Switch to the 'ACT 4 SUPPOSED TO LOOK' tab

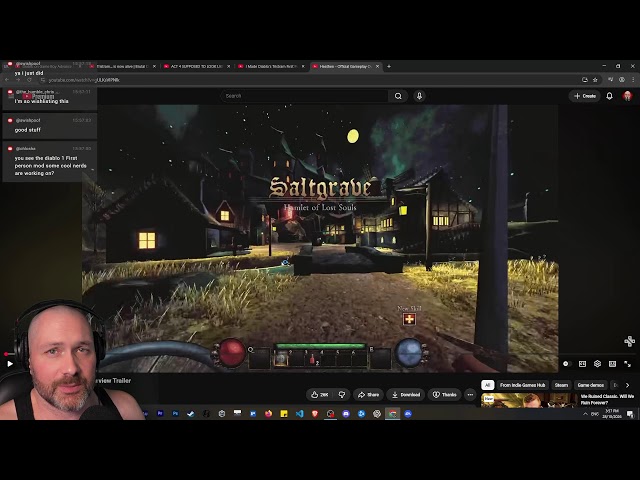[x=196, y=66]
